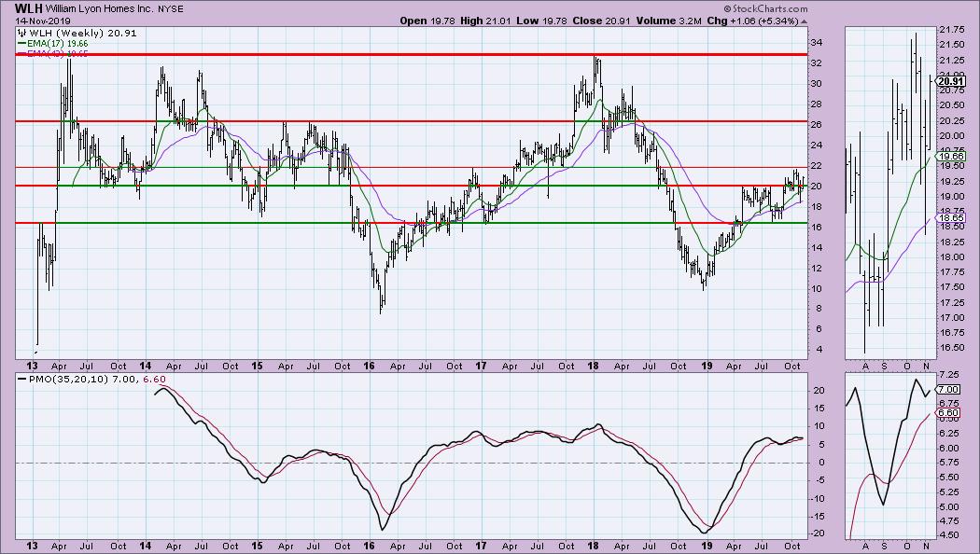Click the up-arrow triangle beside the Chg value

(x=805, y=21)
